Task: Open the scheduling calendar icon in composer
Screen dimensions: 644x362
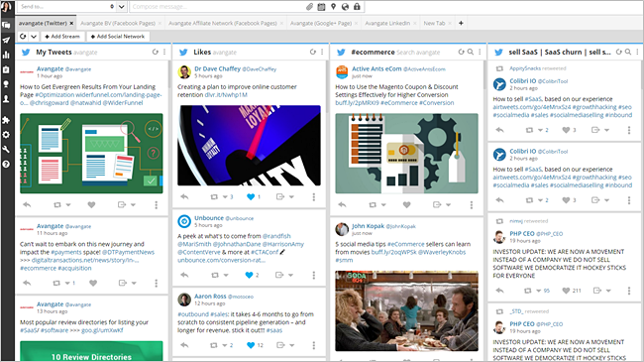Action: pos(322,7)
